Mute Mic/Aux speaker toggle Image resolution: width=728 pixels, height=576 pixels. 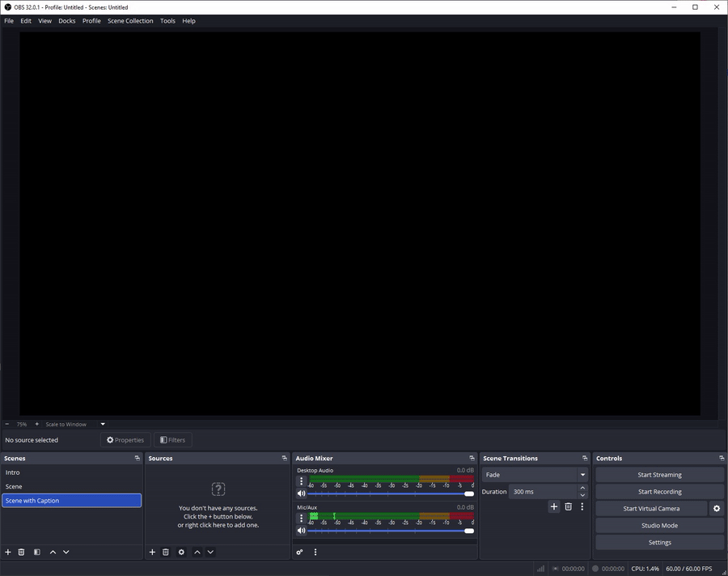click(302, 531)
